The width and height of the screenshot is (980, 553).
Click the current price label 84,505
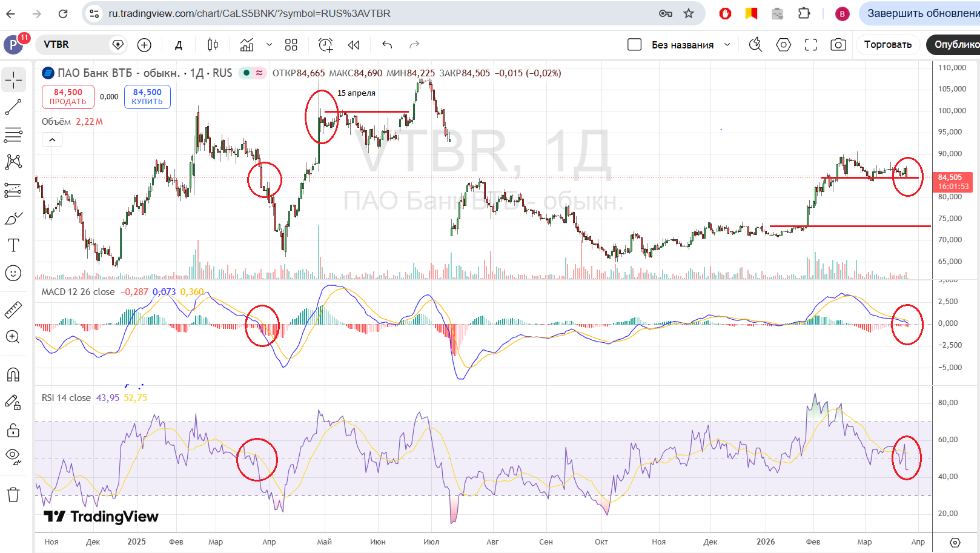click(950, 177)
